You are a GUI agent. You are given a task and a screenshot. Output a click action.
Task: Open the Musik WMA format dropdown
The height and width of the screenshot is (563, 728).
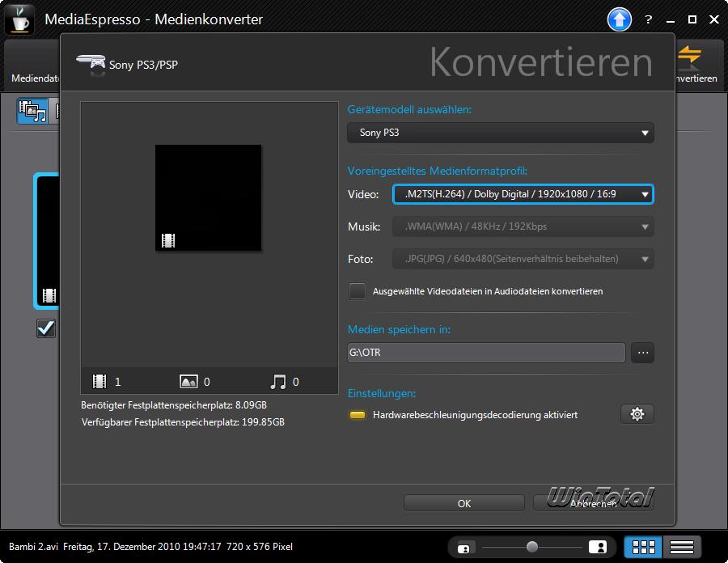523,226
